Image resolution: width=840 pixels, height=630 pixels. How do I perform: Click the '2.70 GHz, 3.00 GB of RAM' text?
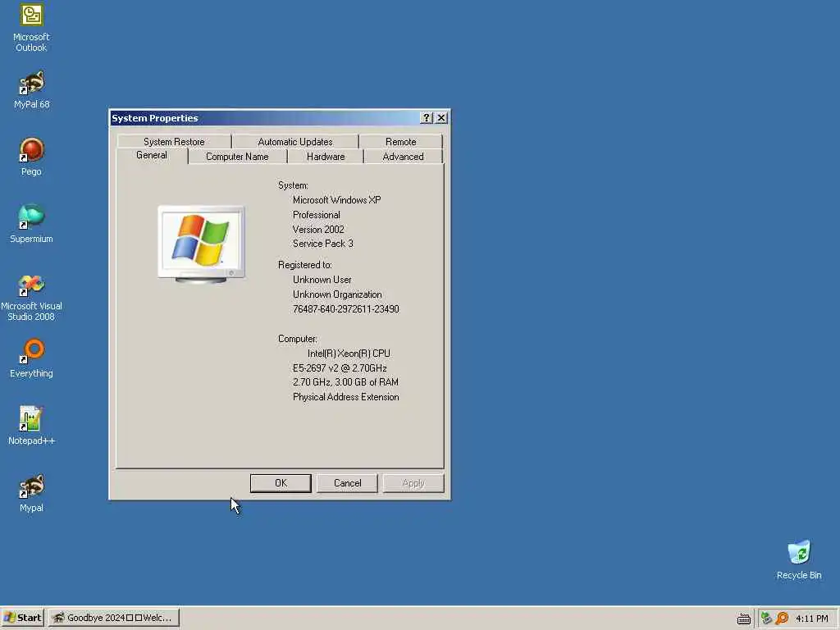coord(345,382)
